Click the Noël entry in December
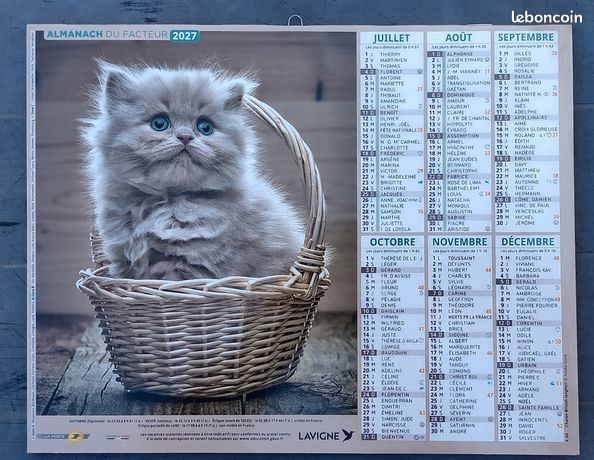 524,401
